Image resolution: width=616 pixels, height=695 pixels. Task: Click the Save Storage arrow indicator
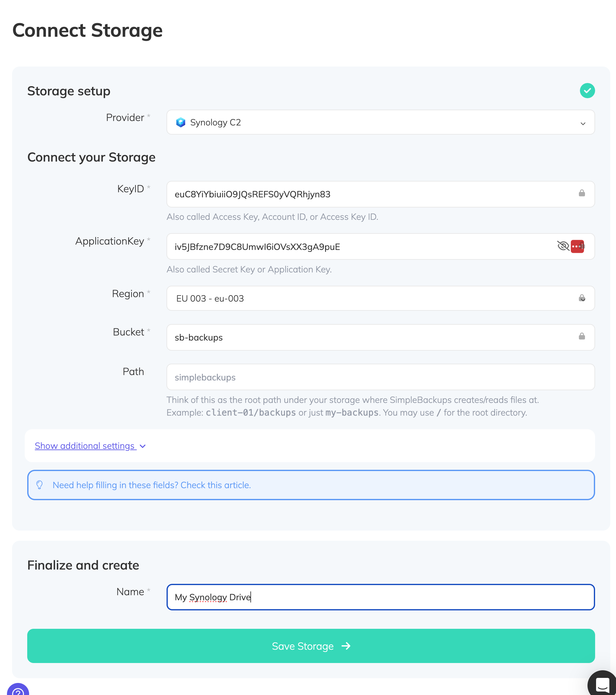tap(346, 646)
